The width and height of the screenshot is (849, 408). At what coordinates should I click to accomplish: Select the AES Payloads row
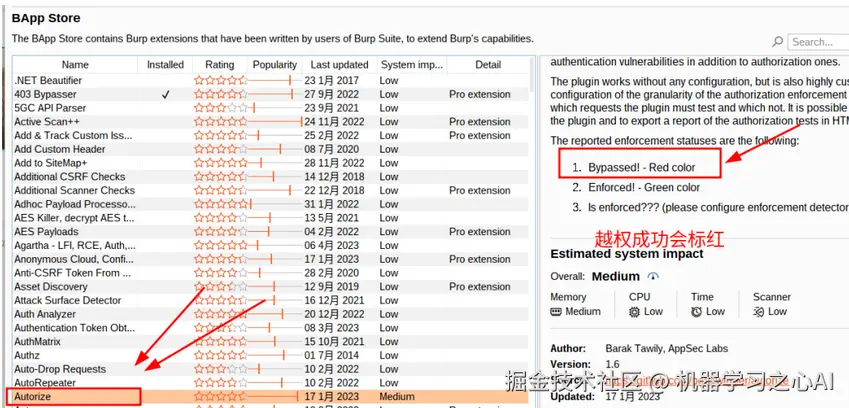tap(271, 232)
